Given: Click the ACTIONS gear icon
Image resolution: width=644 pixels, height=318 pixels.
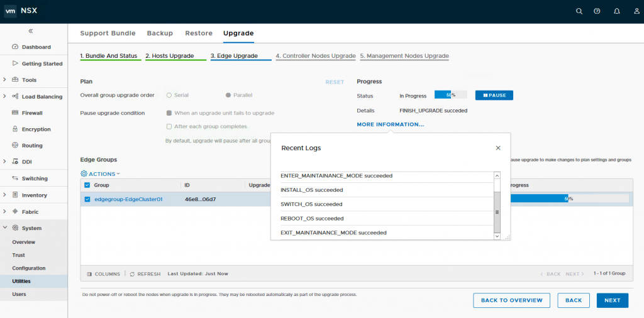Looking at the screenshot, I should tap(84, 174).
